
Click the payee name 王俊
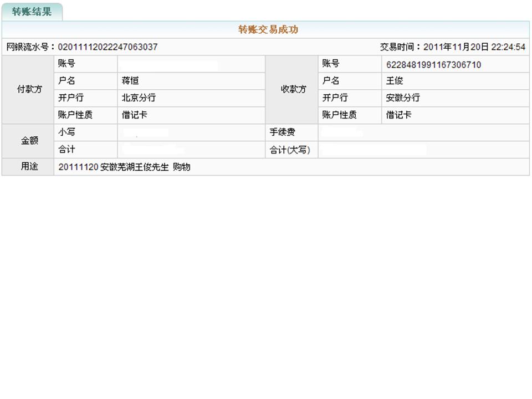(x=395, y=81)
